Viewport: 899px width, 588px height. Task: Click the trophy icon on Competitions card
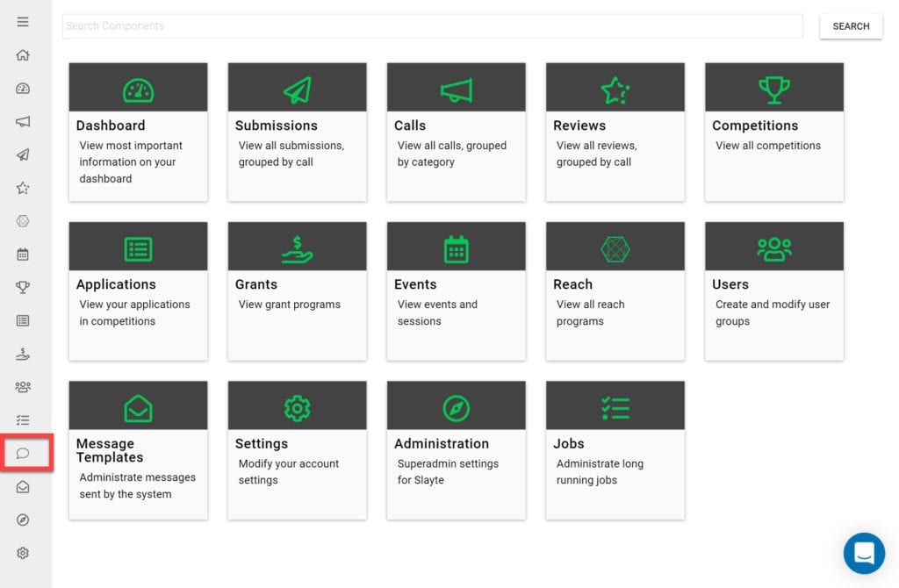coord(774,90)
